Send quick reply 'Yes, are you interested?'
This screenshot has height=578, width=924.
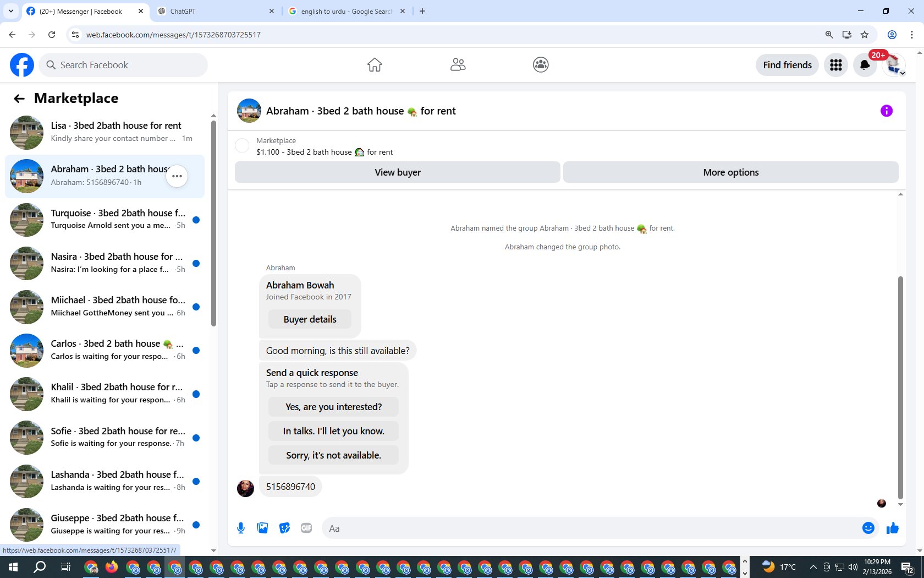click(333, 407)
